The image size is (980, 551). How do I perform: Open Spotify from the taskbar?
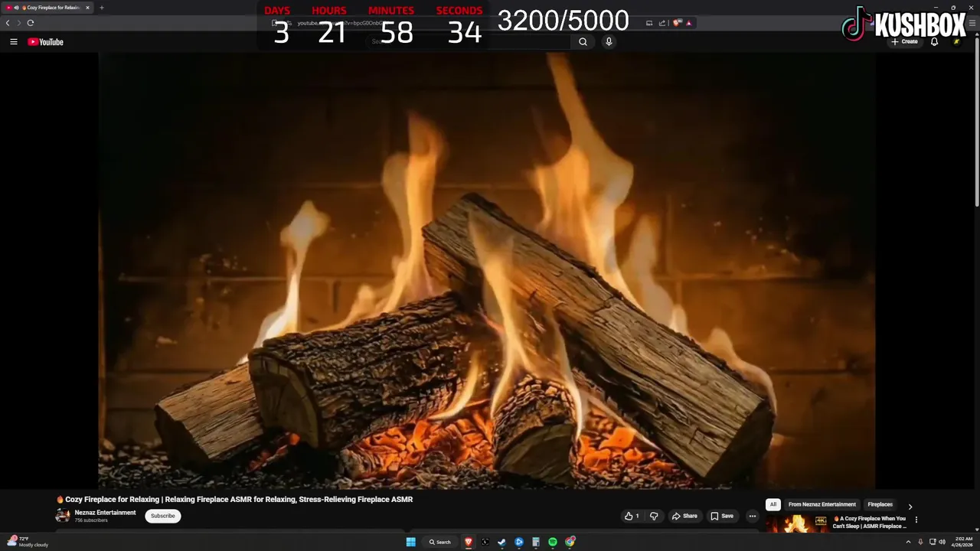tap(553, 542)
